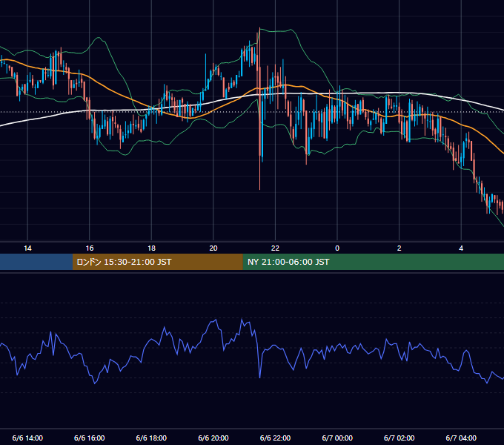Viewport: 504px width, 445px height.
Task: Click the 16 hour label on price chart axis
Action: point(90,248)
